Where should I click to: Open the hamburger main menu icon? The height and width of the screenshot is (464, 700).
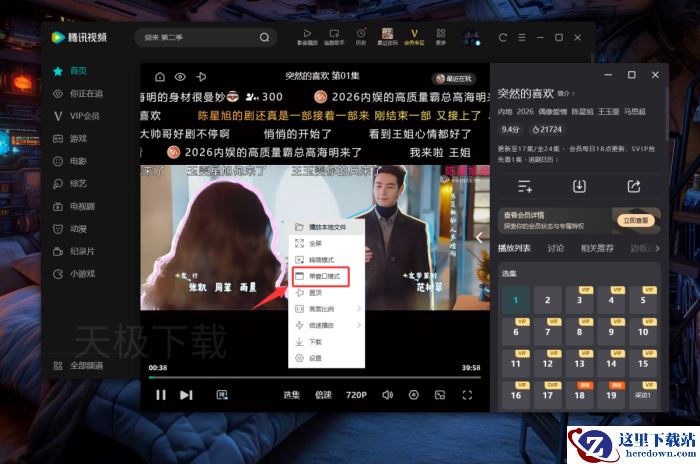[x=521, y=38]
